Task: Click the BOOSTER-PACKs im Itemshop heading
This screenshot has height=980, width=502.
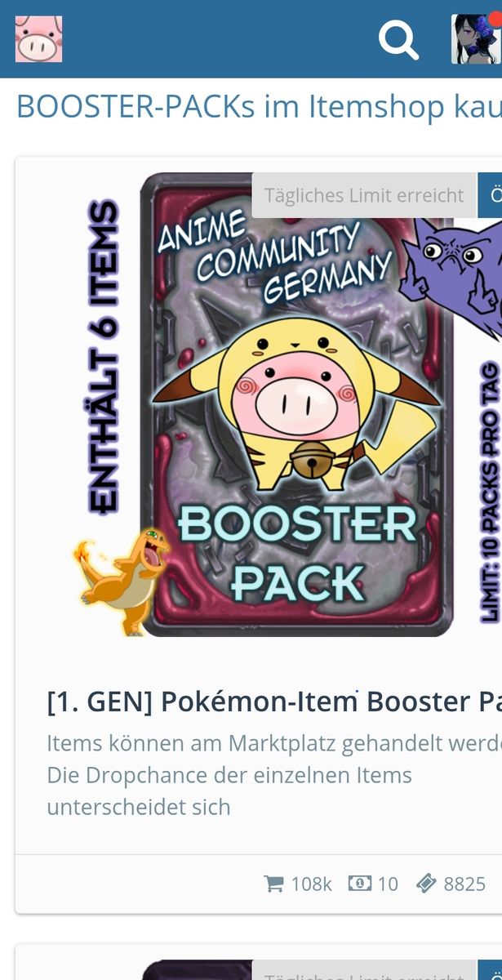Action: pyautogui.click(x=259, y=107)
